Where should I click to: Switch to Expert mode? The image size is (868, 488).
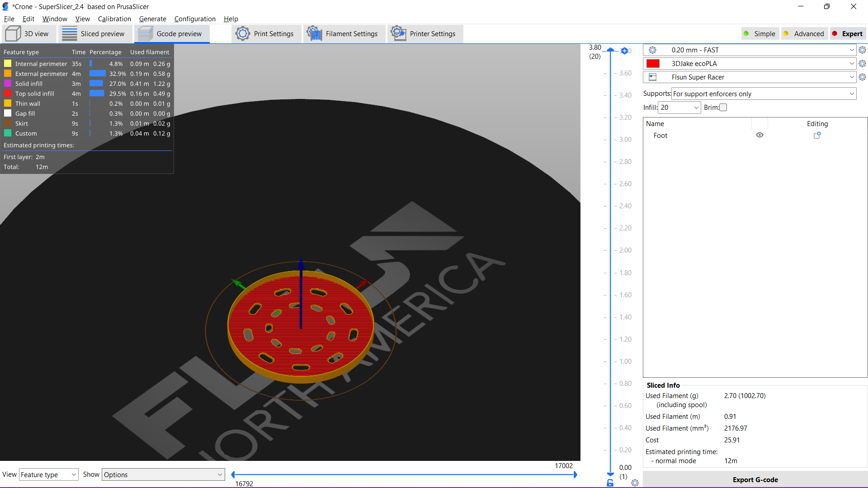pyautogui.click(x=848, y=34)
